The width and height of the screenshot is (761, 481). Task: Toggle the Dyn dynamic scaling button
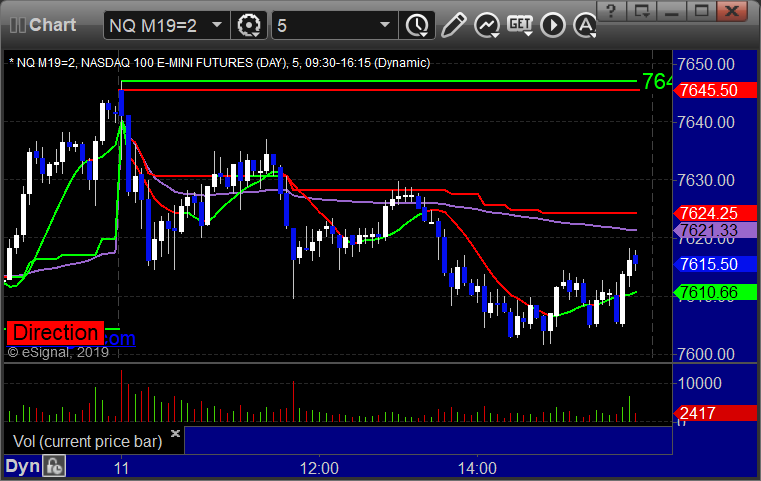coord(22,466)
